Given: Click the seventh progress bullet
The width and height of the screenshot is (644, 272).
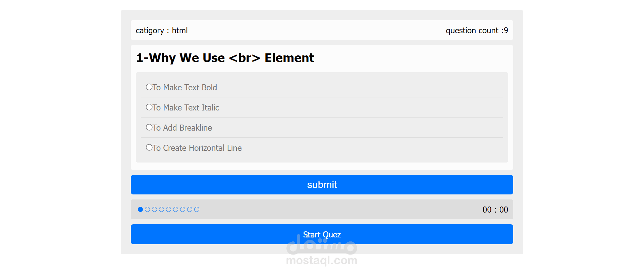Looking at the screenshot, I should [x=182, y=210].
